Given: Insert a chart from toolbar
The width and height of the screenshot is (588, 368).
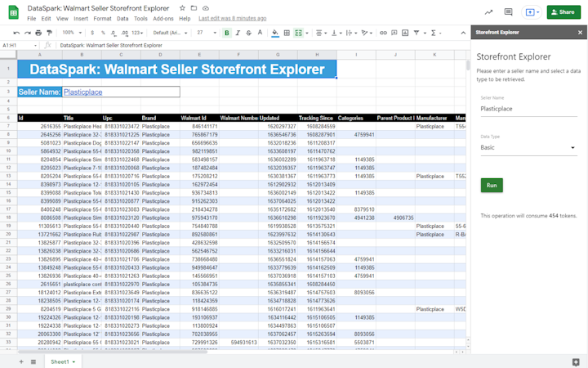Looking at the screenshot, I should pyautogui.click(x=405, y=33).
